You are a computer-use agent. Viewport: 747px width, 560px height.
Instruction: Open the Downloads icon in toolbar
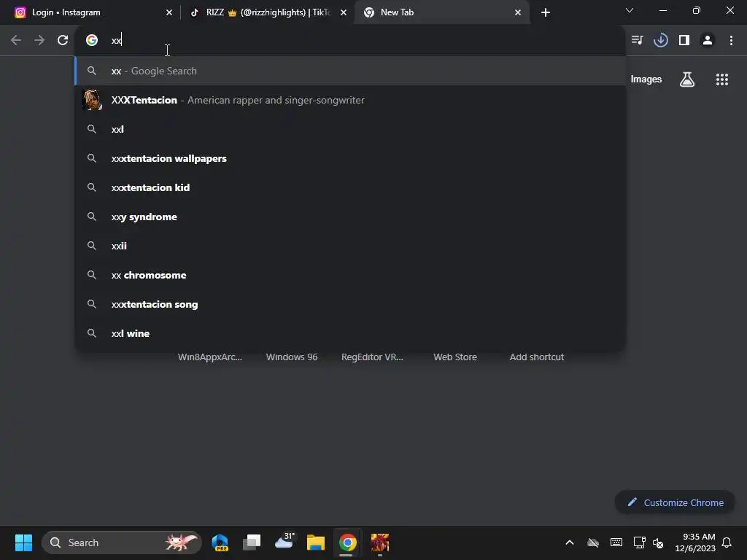[x=660, y=41]
